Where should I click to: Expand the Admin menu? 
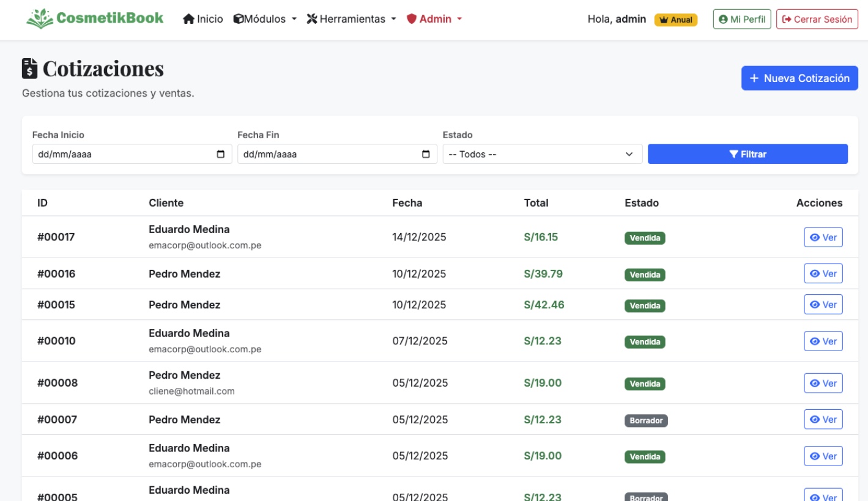pyautogui.click(x=434, y=19)
